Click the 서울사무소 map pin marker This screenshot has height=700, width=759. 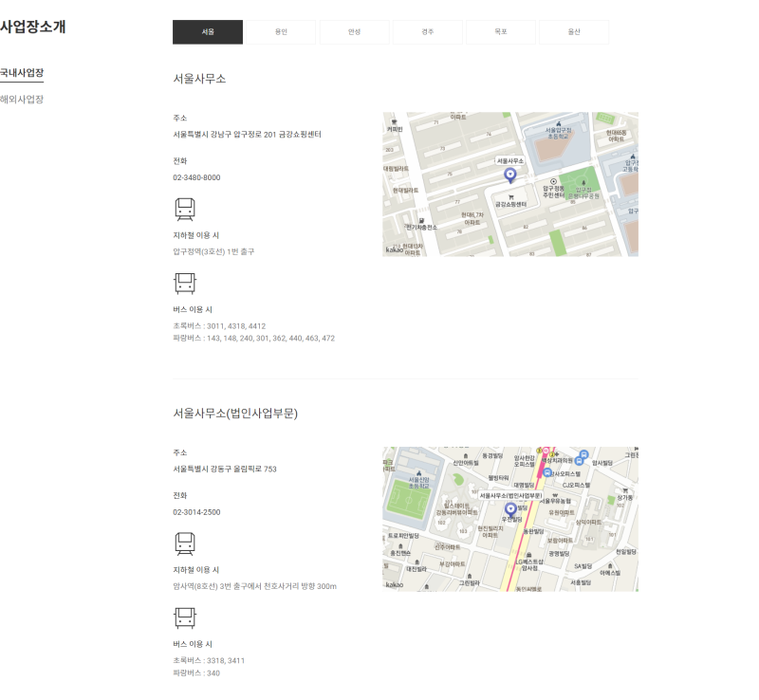(510, 175)
